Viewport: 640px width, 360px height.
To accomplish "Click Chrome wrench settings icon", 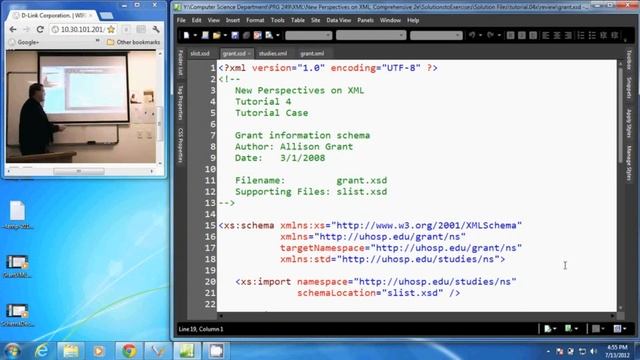I will coord(156,29).
